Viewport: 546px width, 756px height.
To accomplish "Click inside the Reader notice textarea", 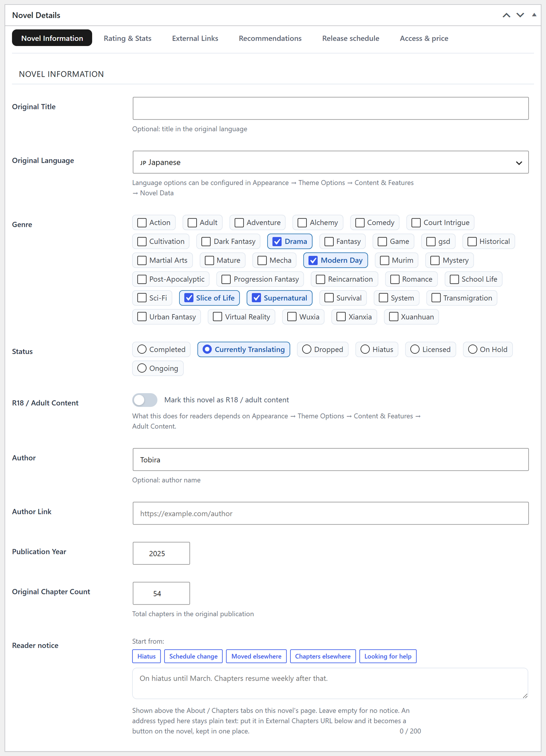I will pyautogui.click(x=330, y=683).
